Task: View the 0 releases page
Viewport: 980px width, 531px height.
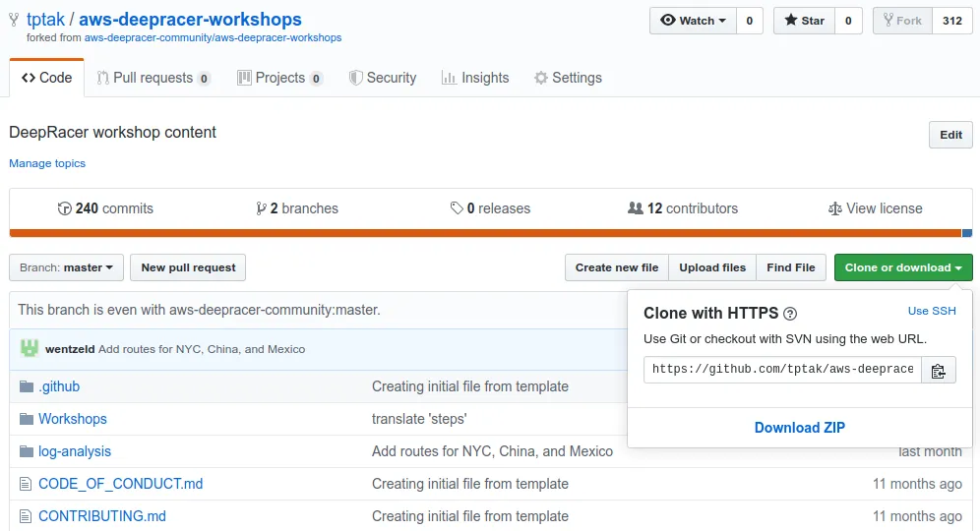Action: [x=490, y=208]
